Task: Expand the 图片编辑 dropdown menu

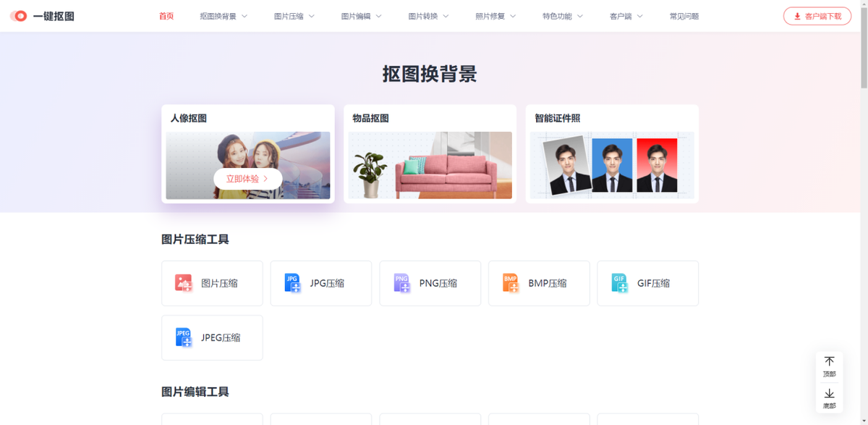Action: pos(358,14)
